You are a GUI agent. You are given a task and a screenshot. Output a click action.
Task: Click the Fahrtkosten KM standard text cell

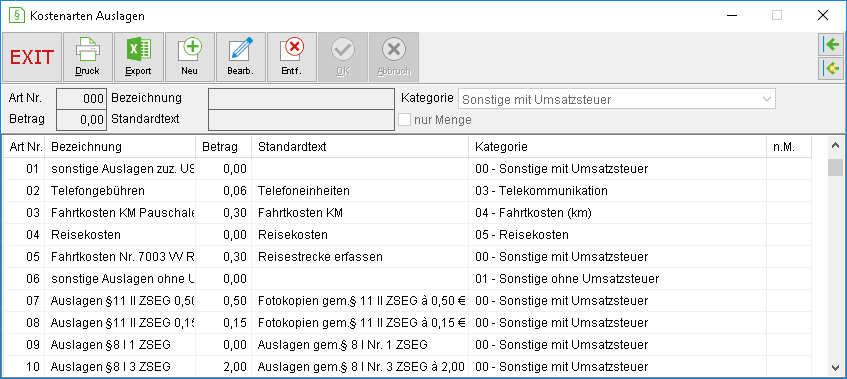click(x=360, y=213)
